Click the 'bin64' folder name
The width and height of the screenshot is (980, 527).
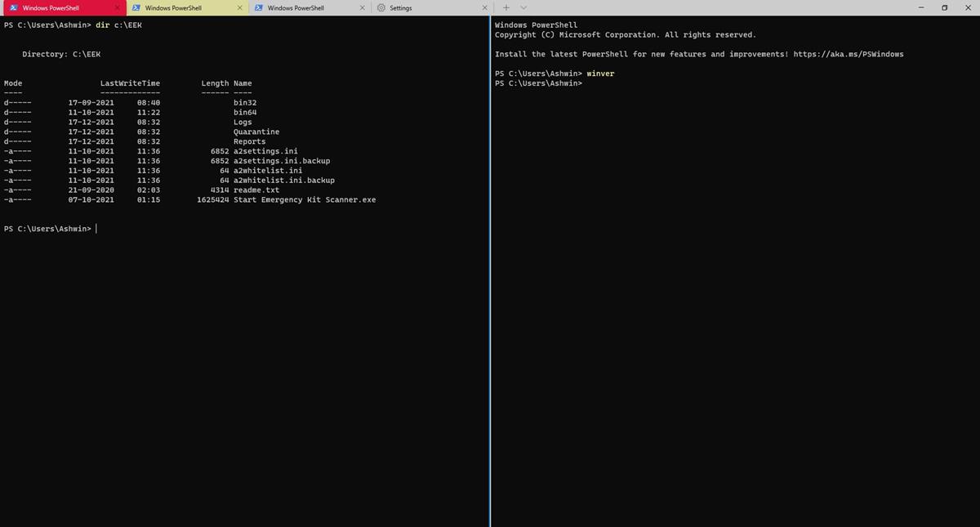click(245, 112)
